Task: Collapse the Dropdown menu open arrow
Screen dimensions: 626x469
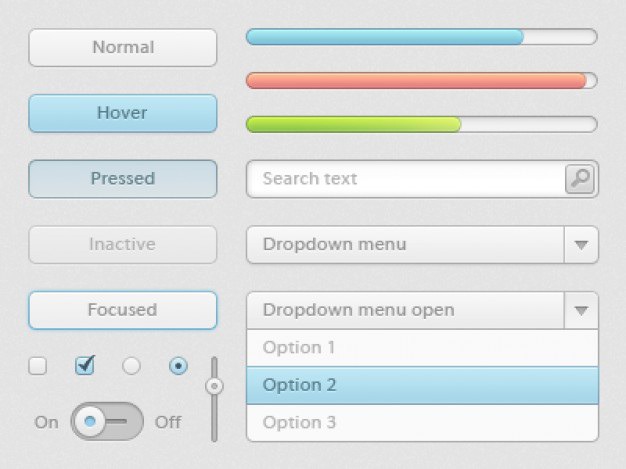Action: [x=581, y=310]
